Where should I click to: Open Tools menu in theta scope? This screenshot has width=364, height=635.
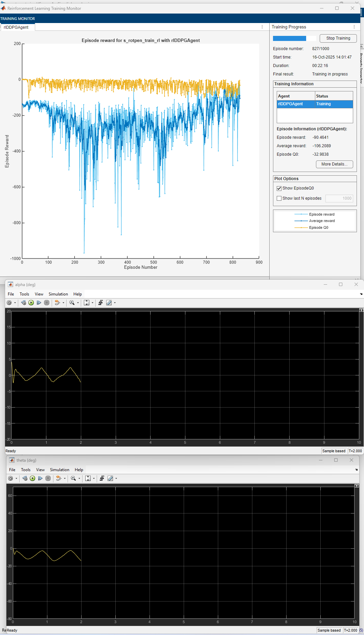click(26, 470)
